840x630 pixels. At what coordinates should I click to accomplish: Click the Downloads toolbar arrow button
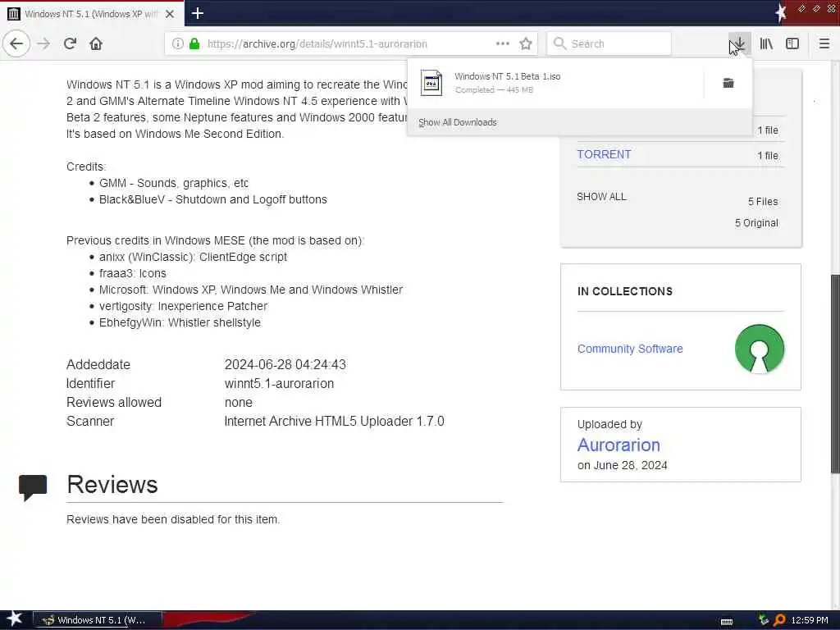(739, 43)
